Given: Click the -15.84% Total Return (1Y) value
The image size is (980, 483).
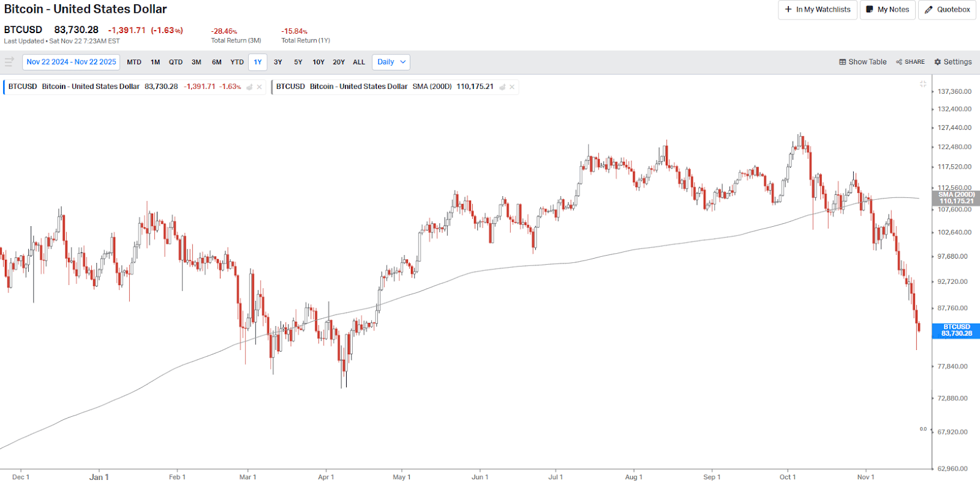Looking at the screenshot, I should [295, 31].
